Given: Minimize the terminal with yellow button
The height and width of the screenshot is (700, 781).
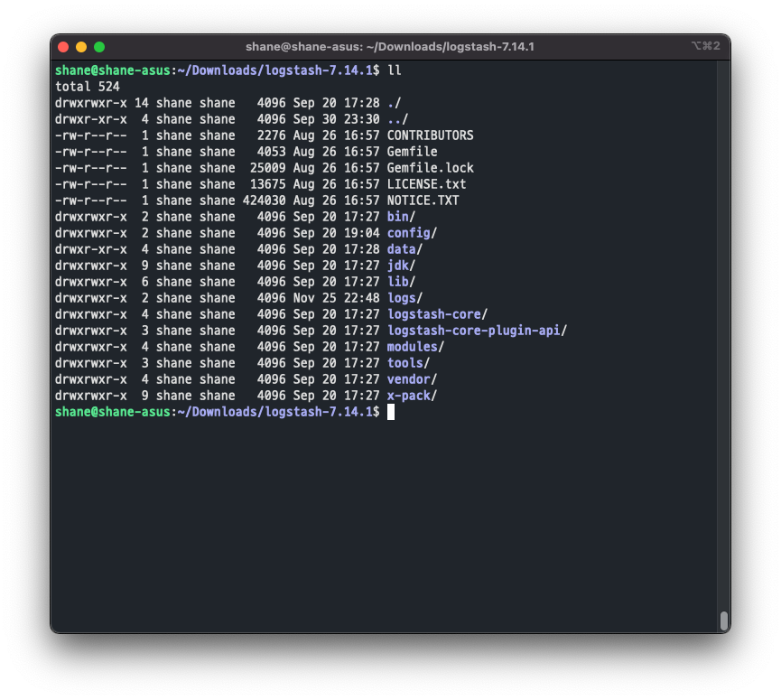Looking at the screenshot, I should coord(81,47).
